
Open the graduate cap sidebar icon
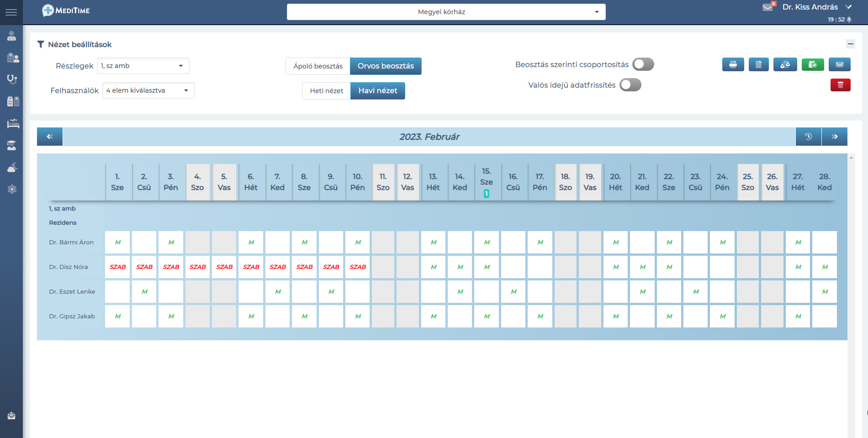(12, 145)
